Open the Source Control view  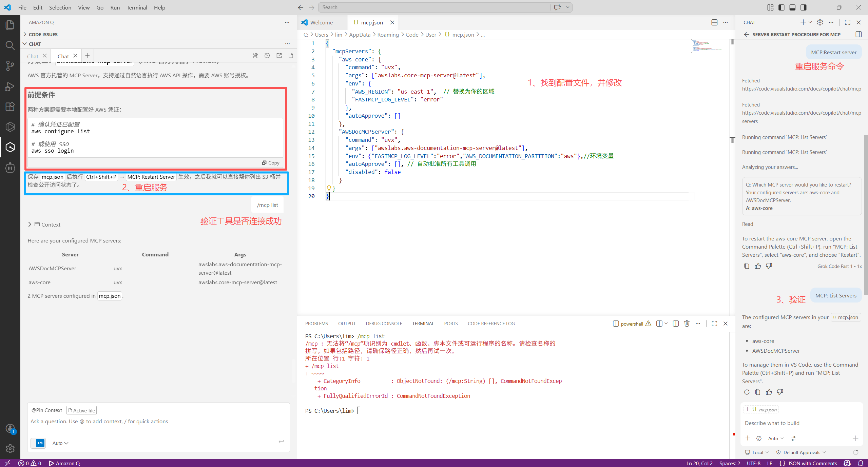[10, 65]
